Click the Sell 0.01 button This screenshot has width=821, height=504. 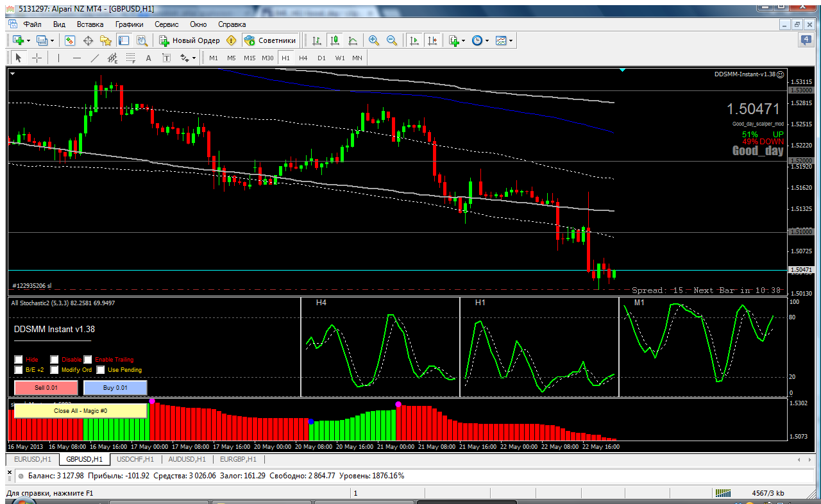pyautogui.click(x=46, y=388)
